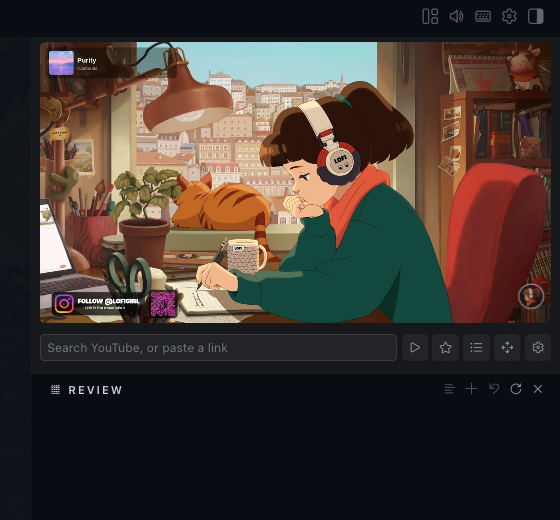Click the Purity album art
Image resolution: width=560 pixels, height=520 pixels.
61,63
